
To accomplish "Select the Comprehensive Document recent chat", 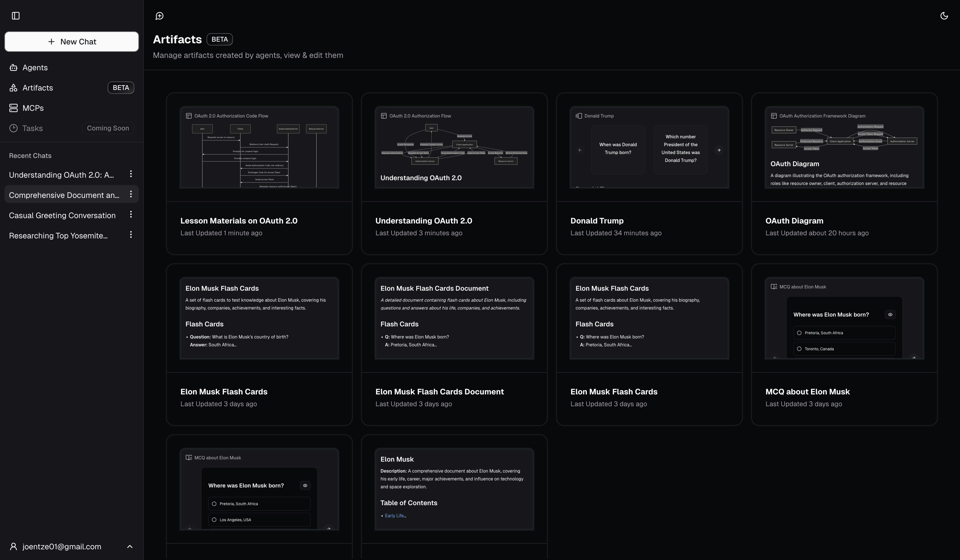I will point(65,195).
